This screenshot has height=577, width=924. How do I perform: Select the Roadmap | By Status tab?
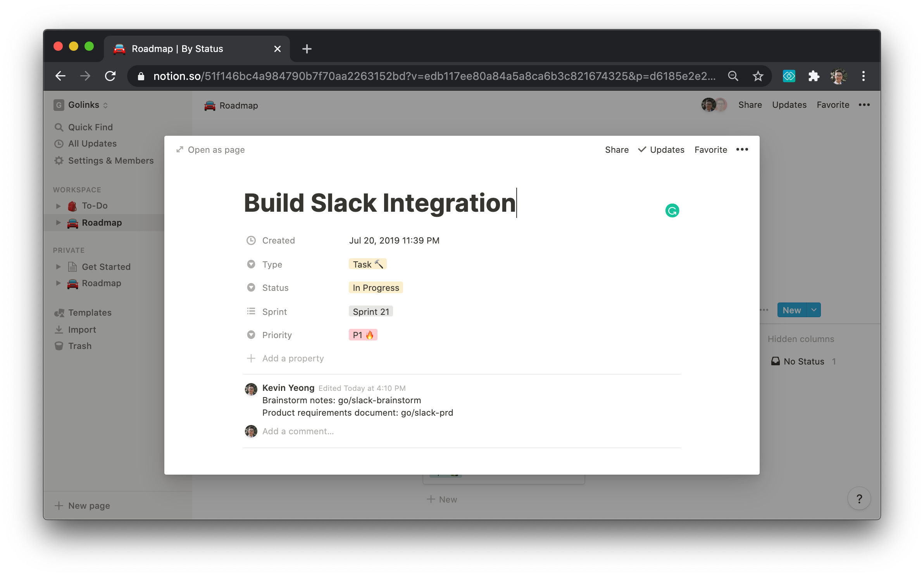pos(177,49)
